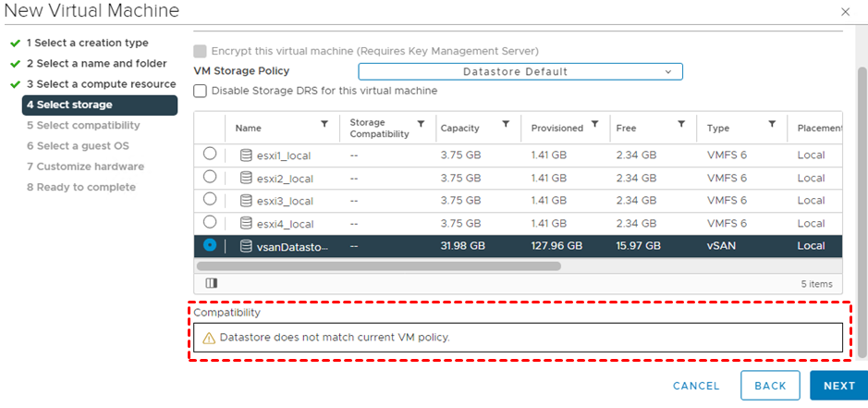Click the horizontal scrollbar under the datastore table

[x=379, y=266]
